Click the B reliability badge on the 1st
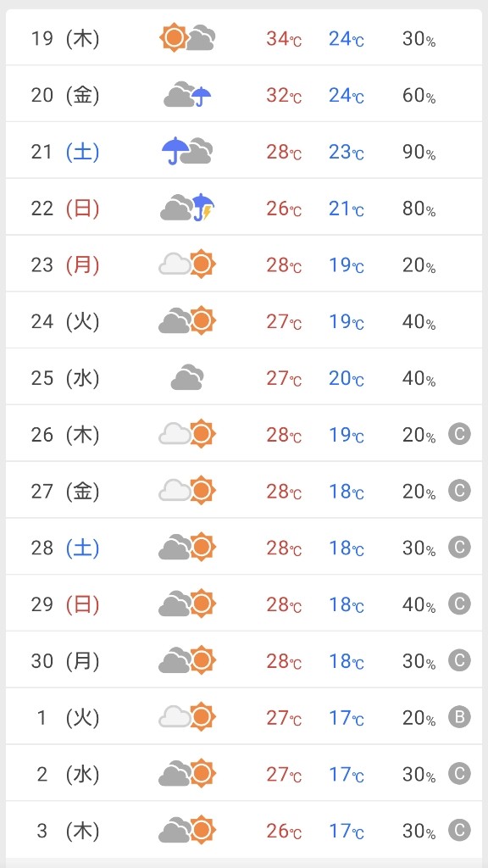Image resolution: width=488 pixels, height=868 pixels. pos(459,717)
